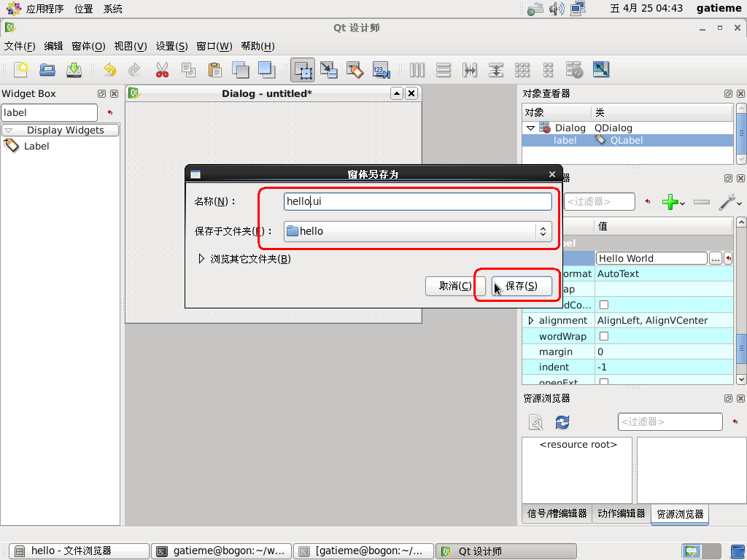Lay out horizontally in splitter

470,70
